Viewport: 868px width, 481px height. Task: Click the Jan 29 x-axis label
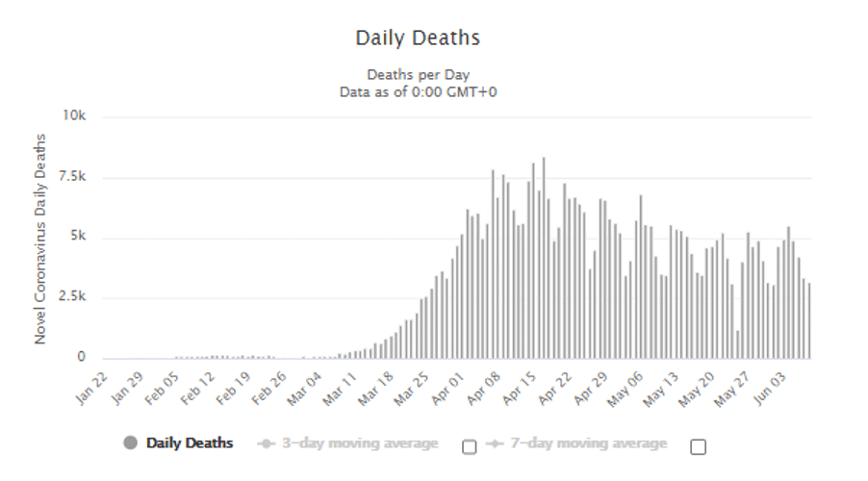pos(127,388)
